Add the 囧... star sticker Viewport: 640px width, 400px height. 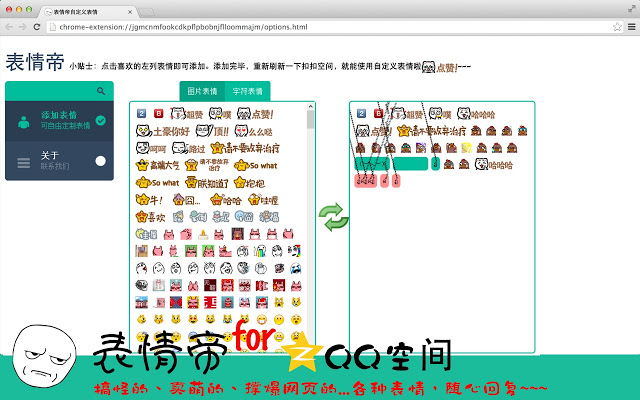[x=187, y=200]
